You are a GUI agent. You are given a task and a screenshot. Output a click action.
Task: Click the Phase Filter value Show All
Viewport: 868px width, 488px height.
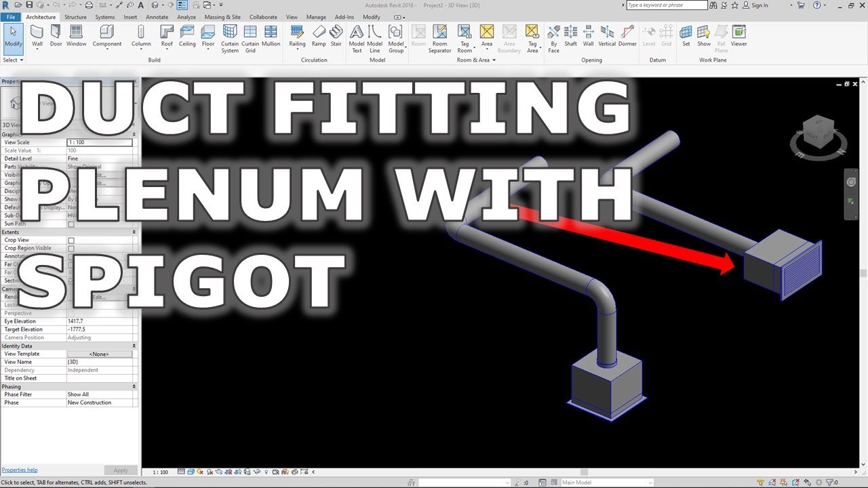tap(100, 394)
